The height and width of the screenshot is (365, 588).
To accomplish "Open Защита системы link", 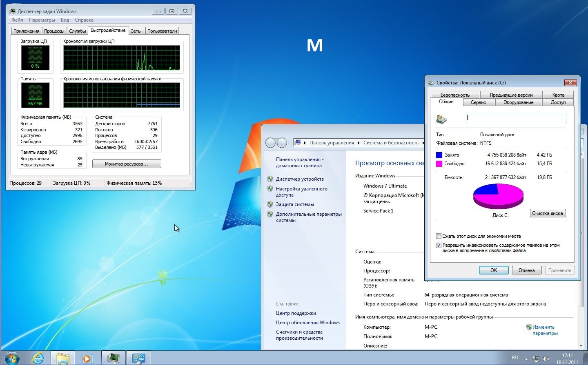I will point(295,204).
